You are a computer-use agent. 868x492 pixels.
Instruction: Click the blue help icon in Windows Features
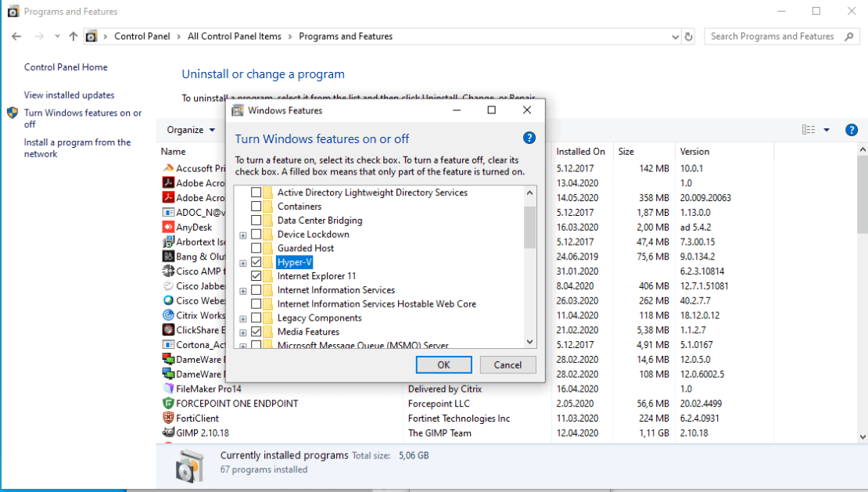tap(529, 138)
